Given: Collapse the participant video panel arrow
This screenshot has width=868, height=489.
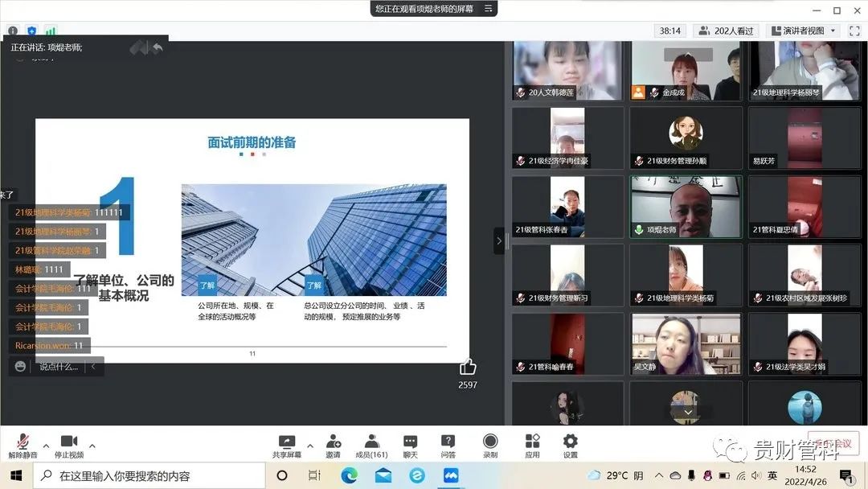Looking at the screenshot, I should click(499, 240).
